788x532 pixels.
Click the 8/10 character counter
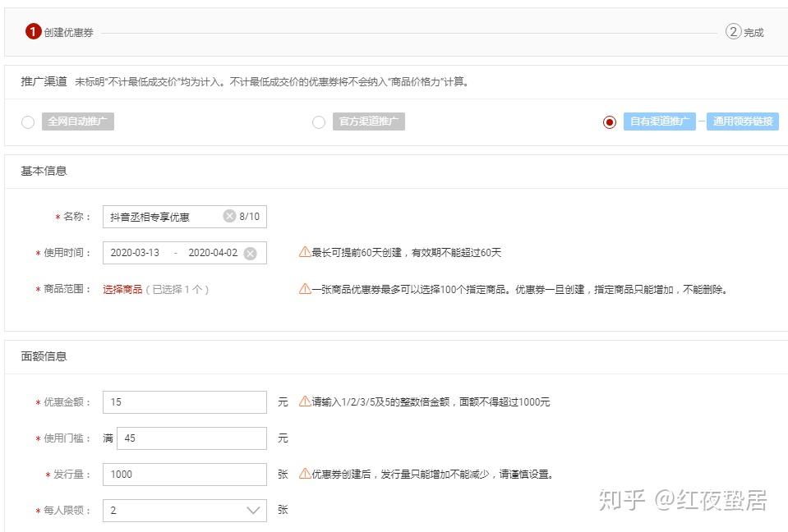click(x=249, y=216)
